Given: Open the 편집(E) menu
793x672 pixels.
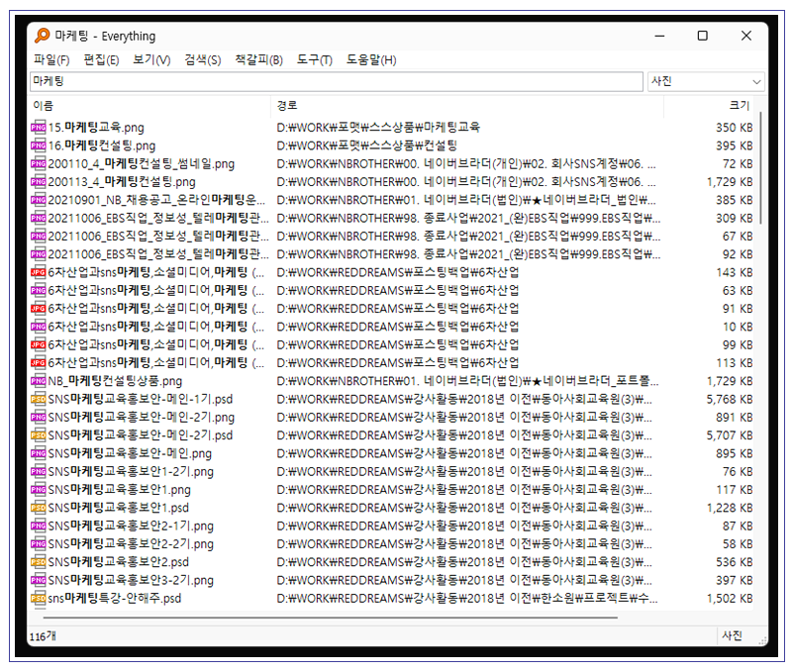Looking at the screenshot, I should tap(101, 59).
